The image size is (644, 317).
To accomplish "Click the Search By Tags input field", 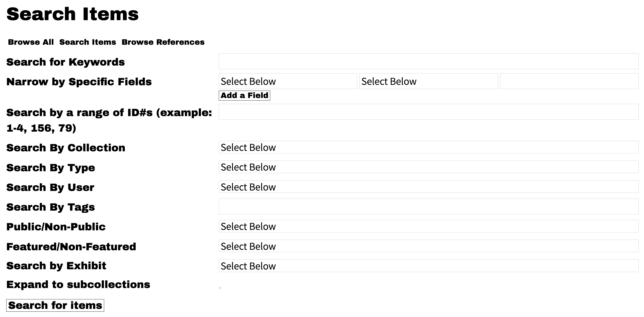I will 428,207.
